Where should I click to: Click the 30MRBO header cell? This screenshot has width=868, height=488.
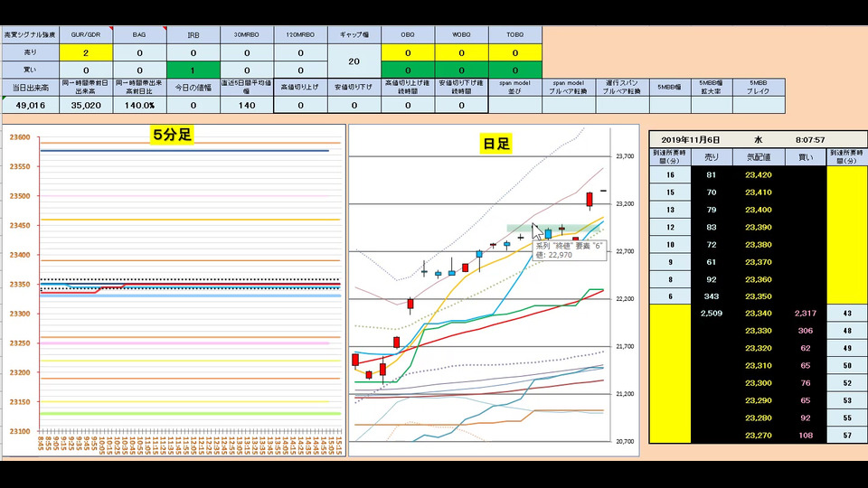pos(247,35)
